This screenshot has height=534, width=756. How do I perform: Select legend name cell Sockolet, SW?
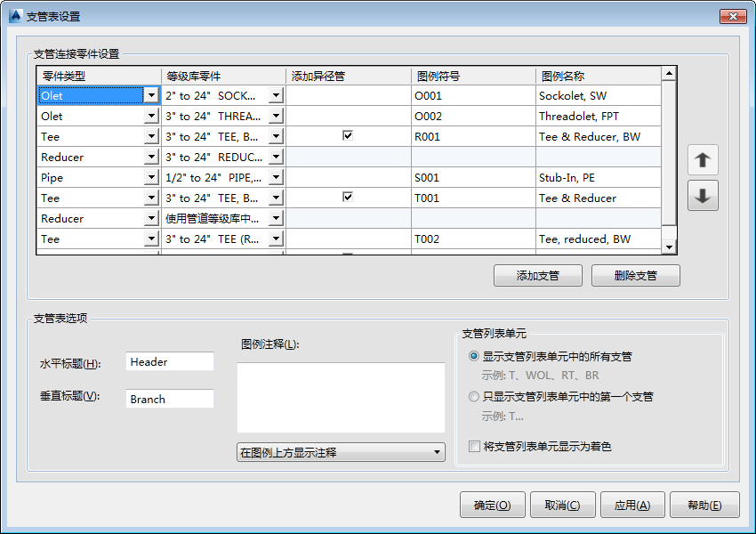599,95
